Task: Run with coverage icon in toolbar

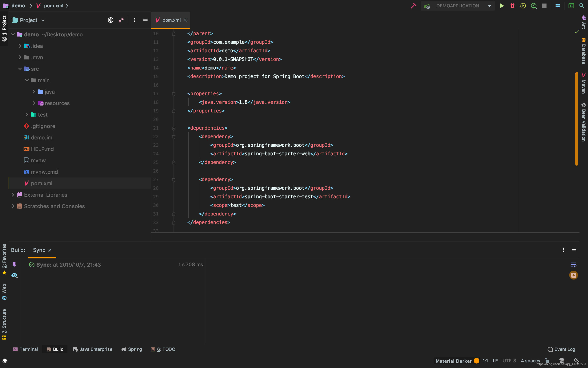Action: pyautogui.click(x=523, y=6)
